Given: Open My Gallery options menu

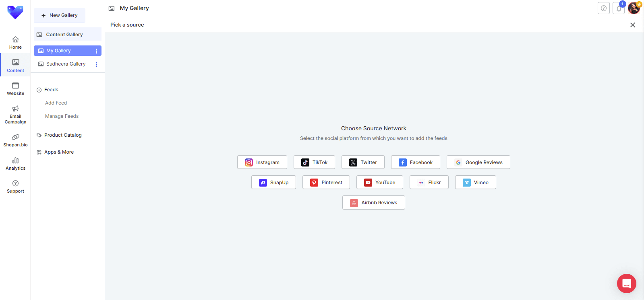Looking at the screenshot, I should coord(96,51).
